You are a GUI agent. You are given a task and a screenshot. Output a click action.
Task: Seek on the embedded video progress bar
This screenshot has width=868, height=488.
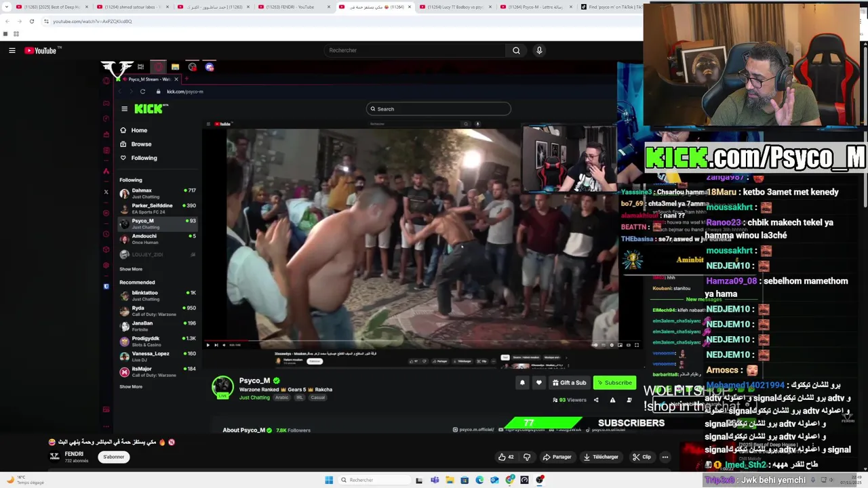tap(422, 340)
